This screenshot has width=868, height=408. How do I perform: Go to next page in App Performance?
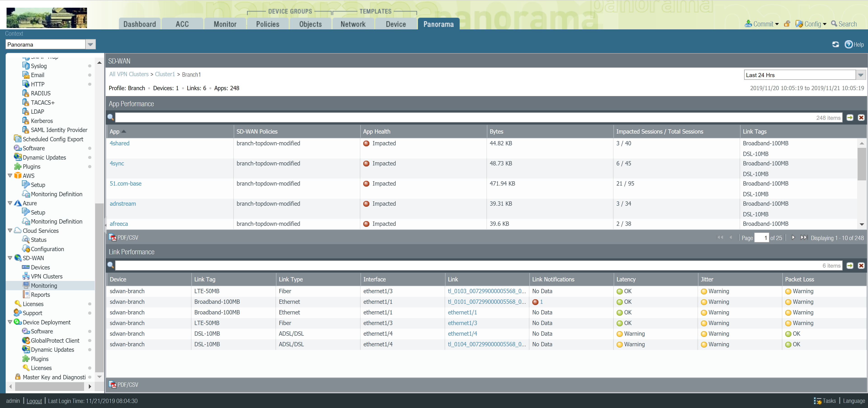[793, 238]
